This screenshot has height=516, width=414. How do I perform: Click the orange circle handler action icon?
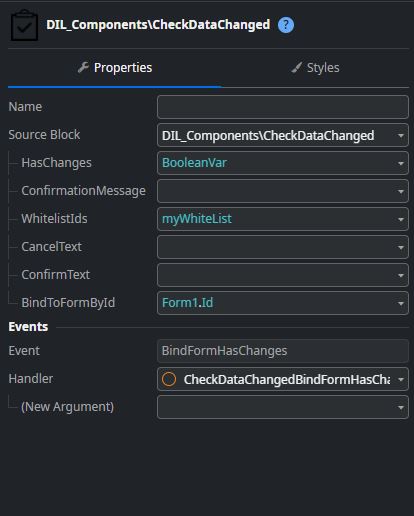click(x=169, y=379)
